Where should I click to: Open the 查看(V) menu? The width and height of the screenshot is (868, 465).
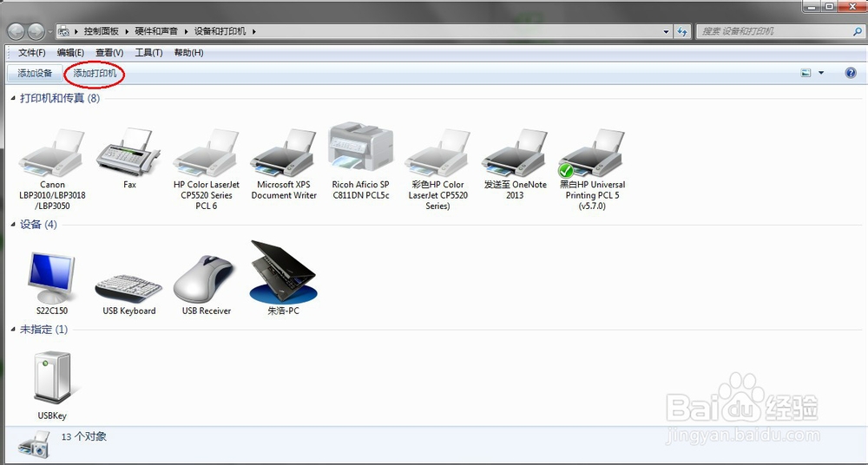click(109, 53)
